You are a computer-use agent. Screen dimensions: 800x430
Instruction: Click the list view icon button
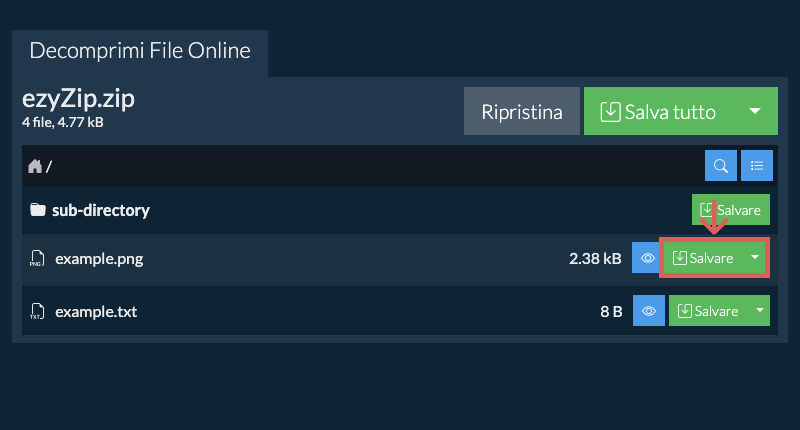tap(757, 166)
